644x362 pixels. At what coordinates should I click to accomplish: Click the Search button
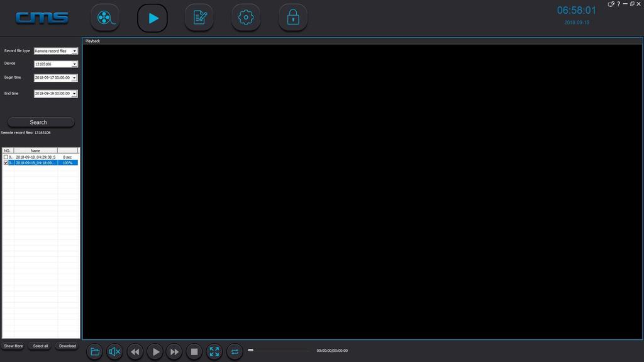[41, 122]
